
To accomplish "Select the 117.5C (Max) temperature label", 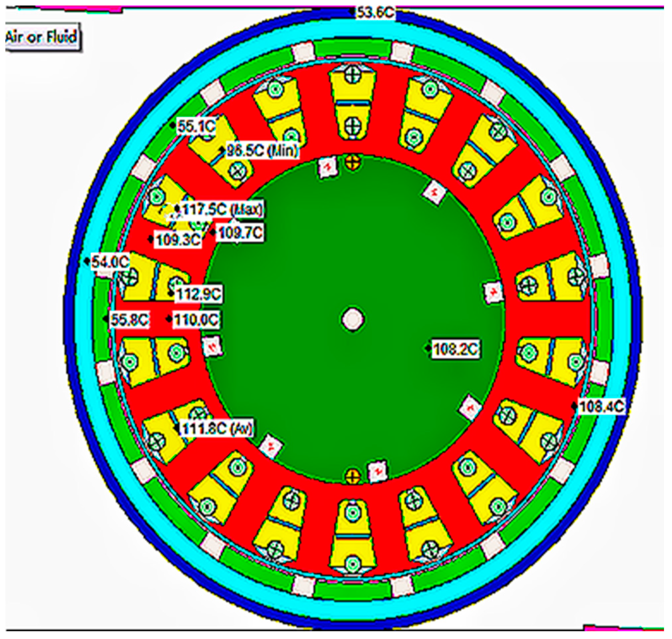I will point(222,209).
